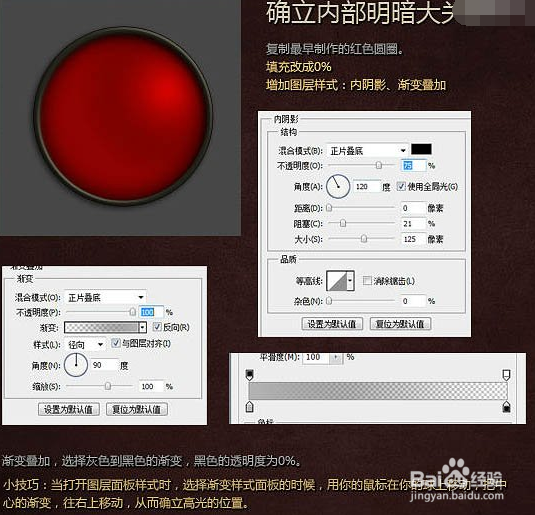This screenshot has height=515, width=535.
Task: Click the distance field showing 0 像素
Action: click(x=413, y=208)
